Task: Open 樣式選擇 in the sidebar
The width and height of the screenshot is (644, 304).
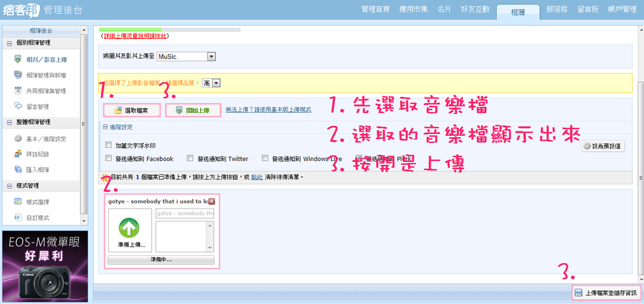Action: pyautogui.click(x=37, y=202)
